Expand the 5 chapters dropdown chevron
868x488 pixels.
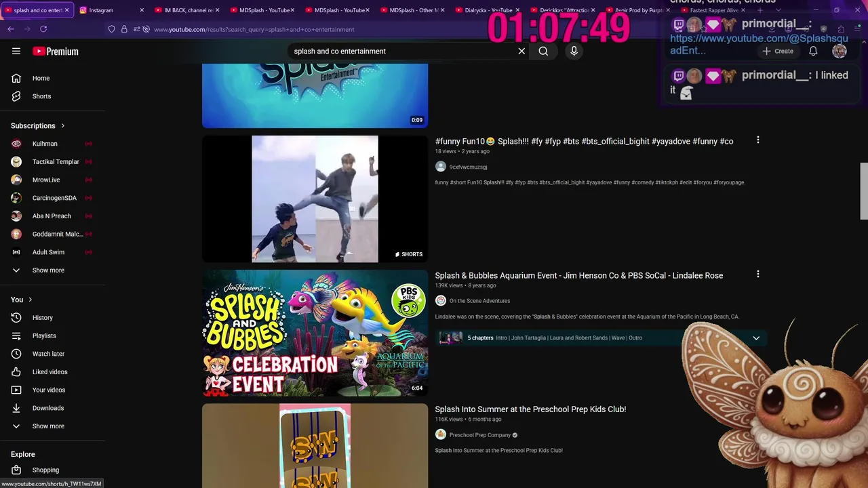pos(756,338)
